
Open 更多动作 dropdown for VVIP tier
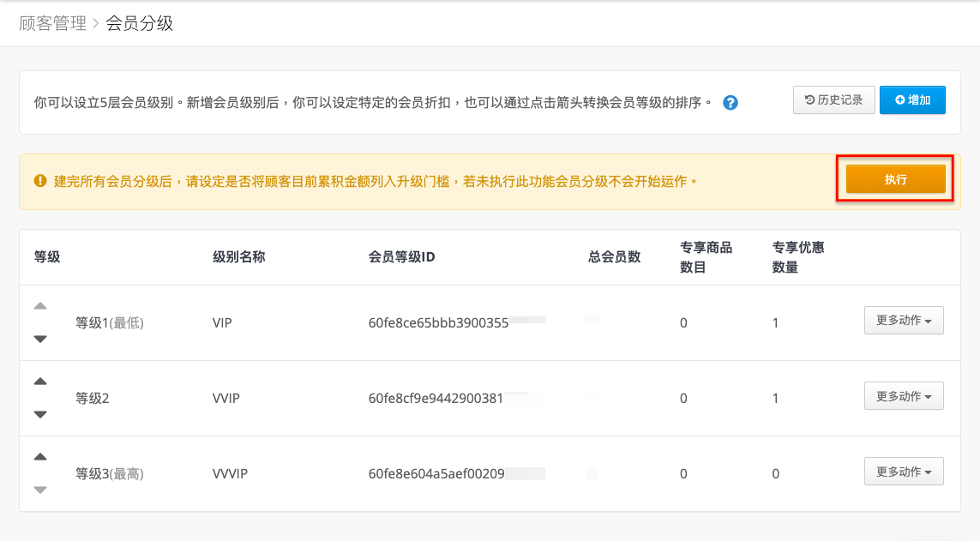[904, 396]
